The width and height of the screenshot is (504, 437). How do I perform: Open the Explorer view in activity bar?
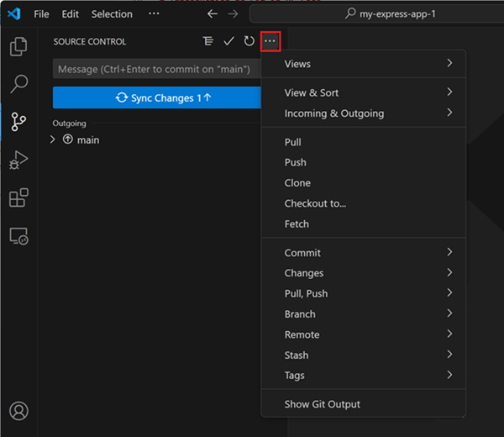pyautogui.click(x=18, y=47)
